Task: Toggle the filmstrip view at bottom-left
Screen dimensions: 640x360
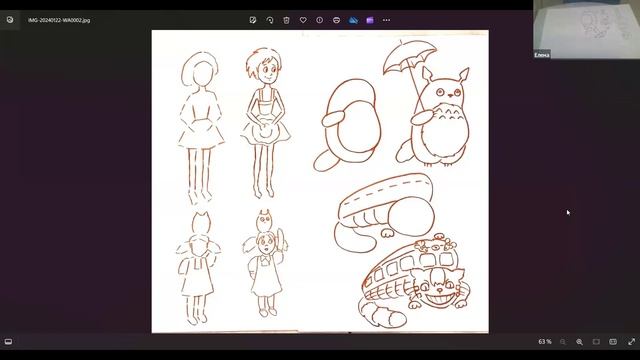Action: (x=8, y=342)
